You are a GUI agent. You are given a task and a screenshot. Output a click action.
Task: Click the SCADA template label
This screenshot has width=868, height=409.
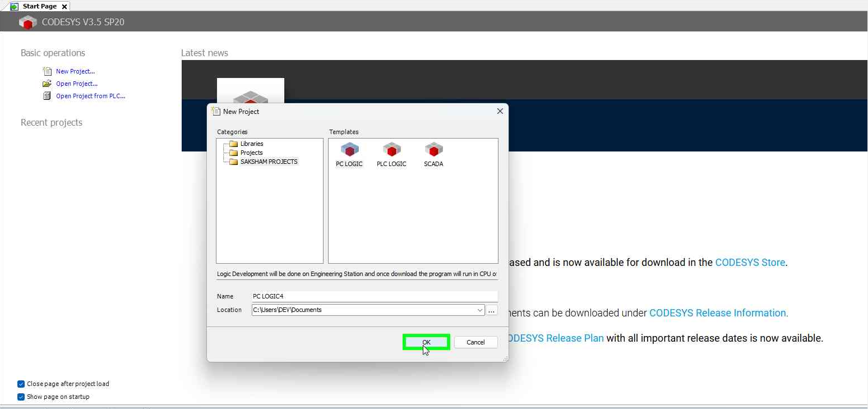433,164
